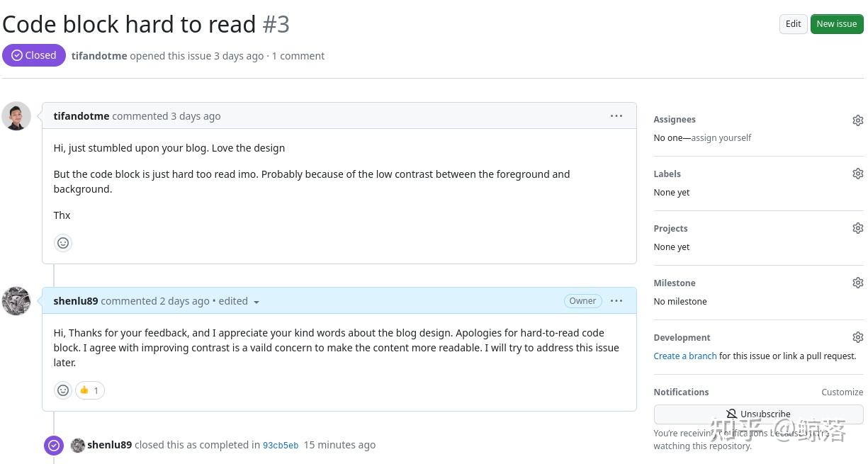
Task: Open the notifications Customize link
Action: [x=842, y=392]
